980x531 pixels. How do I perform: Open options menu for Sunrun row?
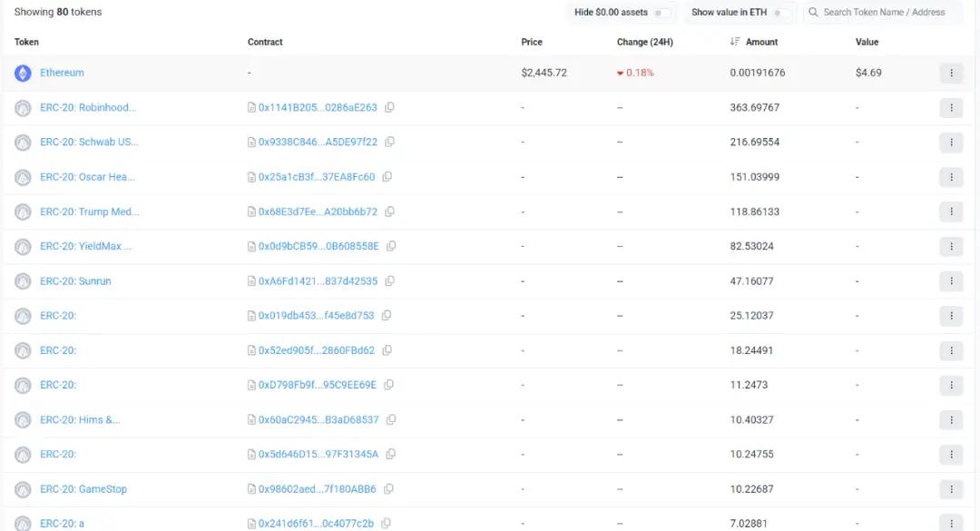[951, 281]
